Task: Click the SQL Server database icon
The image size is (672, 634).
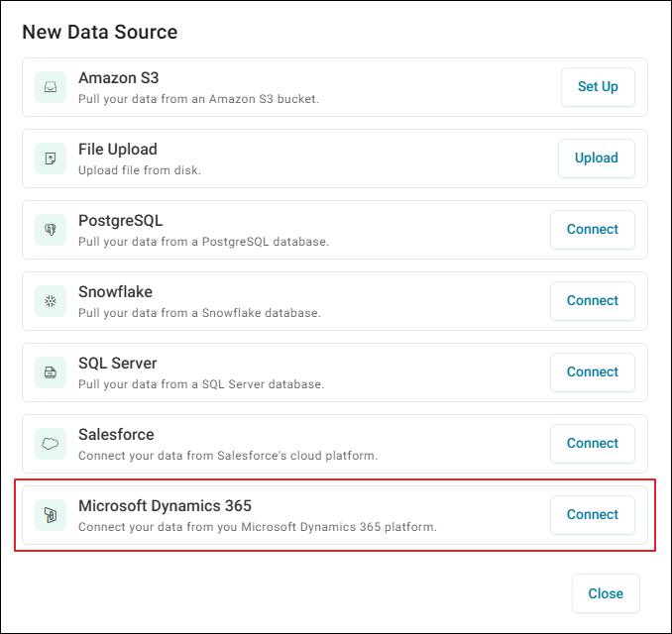Action: point(51,372)
